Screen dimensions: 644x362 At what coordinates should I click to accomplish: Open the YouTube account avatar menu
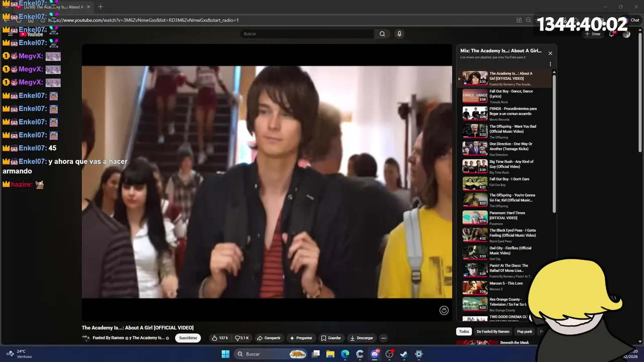click(626, 34)
